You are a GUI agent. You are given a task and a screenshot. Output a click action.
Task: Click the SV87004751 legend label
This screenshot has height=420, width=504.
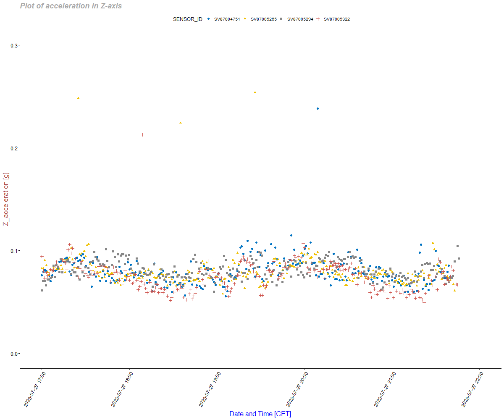tap(227, 19)
